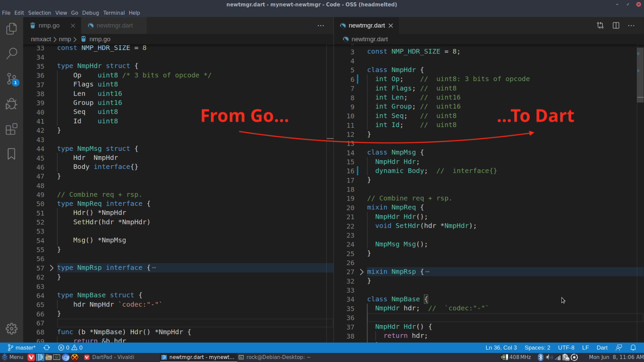
Task: Open More Actions menu in right editor
Action: (631, 25)
